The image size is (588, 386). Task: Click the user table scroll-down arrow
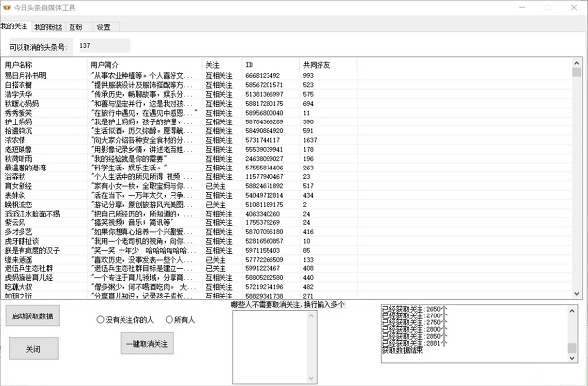pos(577,294)
